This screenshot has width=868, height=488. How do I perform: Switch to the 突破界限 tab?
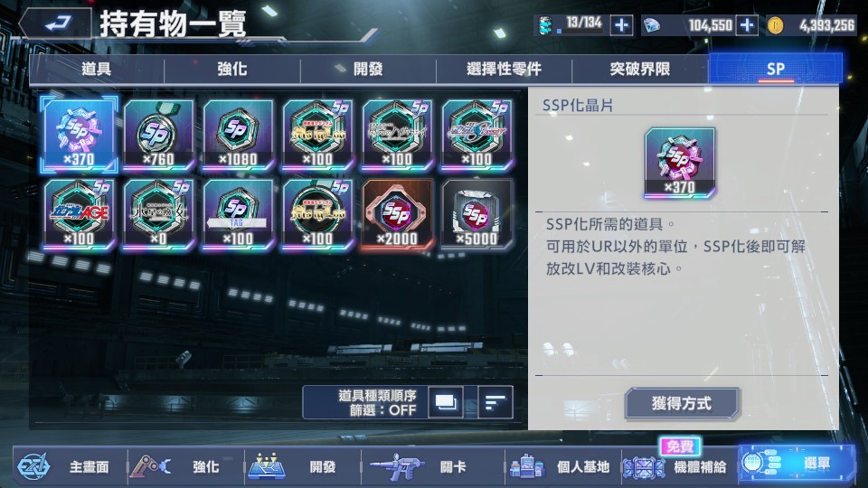[640, 70]
